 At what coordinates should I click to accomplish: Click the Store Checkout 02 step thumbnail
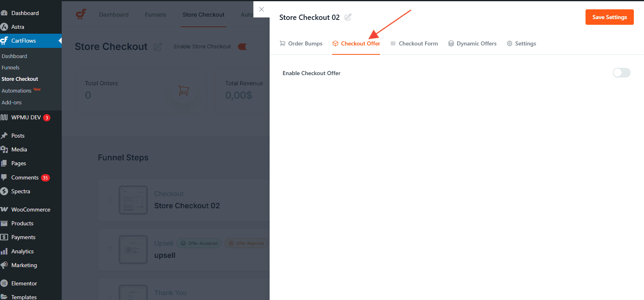pos(133,200)
